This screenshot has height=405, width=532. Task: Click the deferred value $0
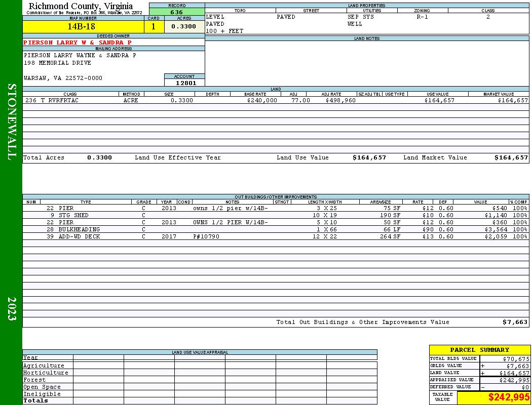525,387
